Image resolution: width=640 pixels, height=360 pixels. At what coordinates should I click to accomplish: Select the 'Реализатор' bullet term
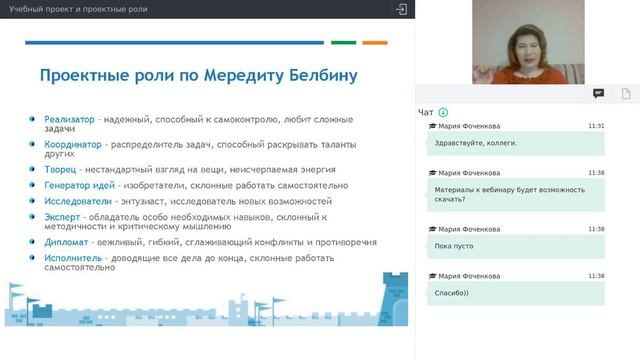(x=69, y=120)
